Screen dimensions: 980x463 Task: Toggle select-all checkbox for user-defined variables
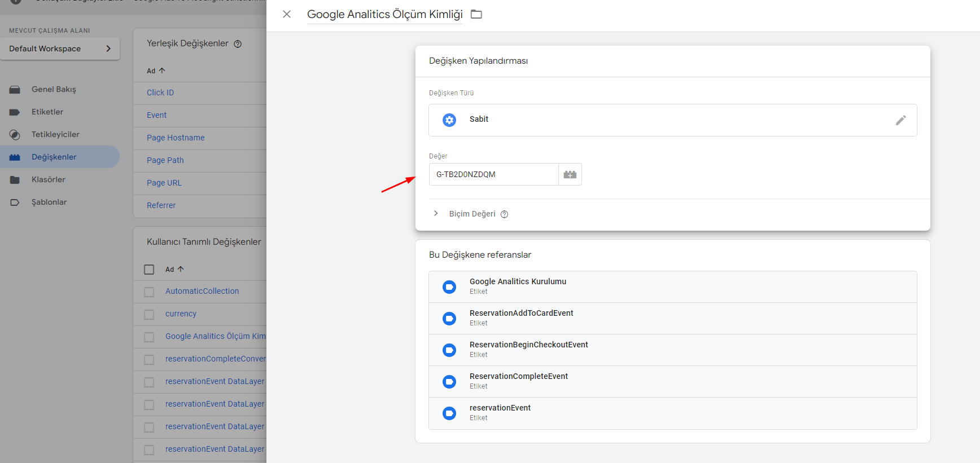point(149,270)
